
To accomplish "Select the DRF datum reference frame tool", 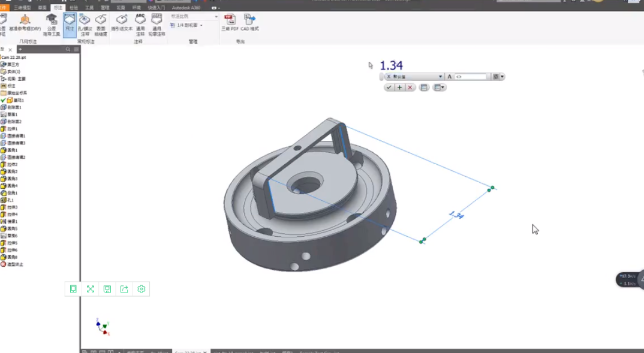I will 25,23.
